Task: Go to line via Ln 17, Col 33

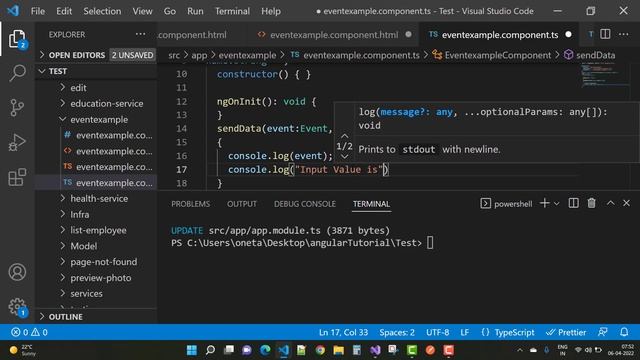Action: [x=343, y=332]
